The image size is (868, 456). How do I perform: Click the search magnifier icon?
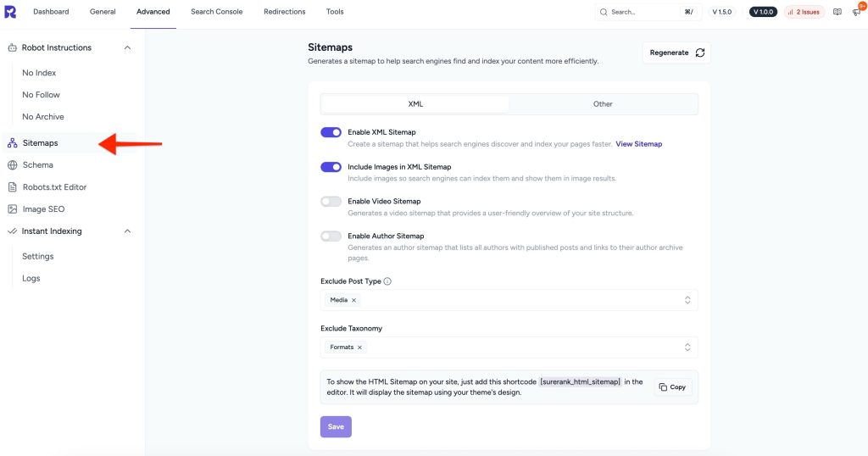tap(604, 12)
